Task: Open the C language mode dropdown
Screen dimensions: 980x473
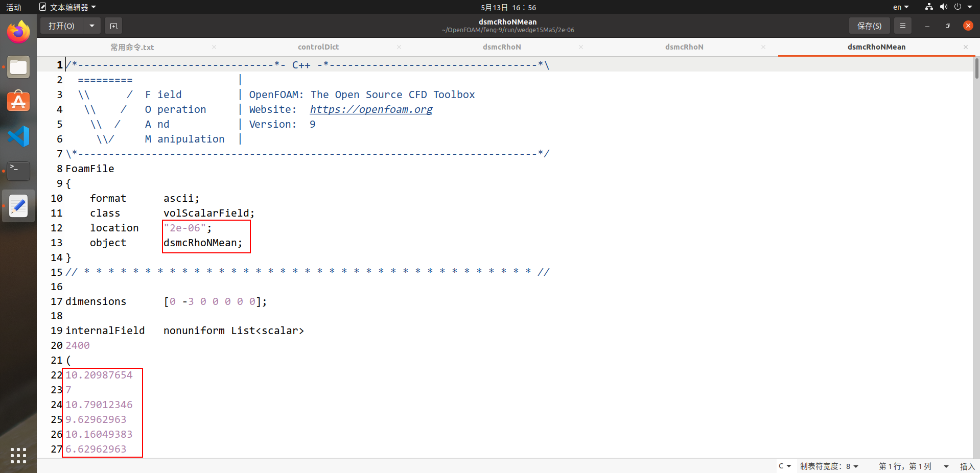Action: coord(785,466)
